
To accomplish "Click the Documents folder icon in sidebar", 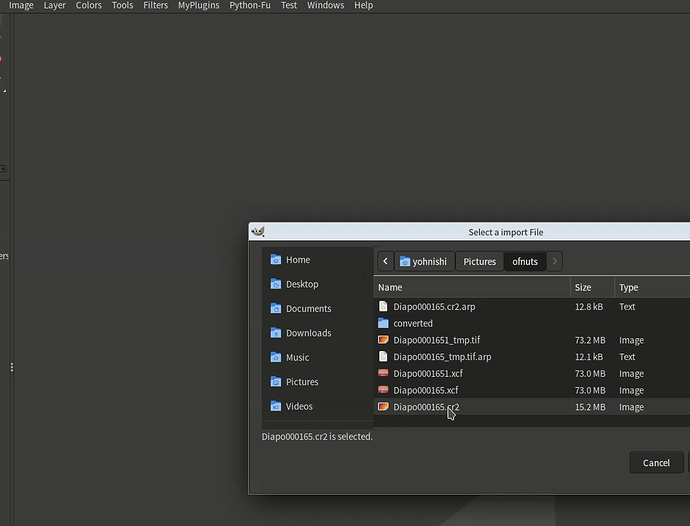I will (276, 309).
